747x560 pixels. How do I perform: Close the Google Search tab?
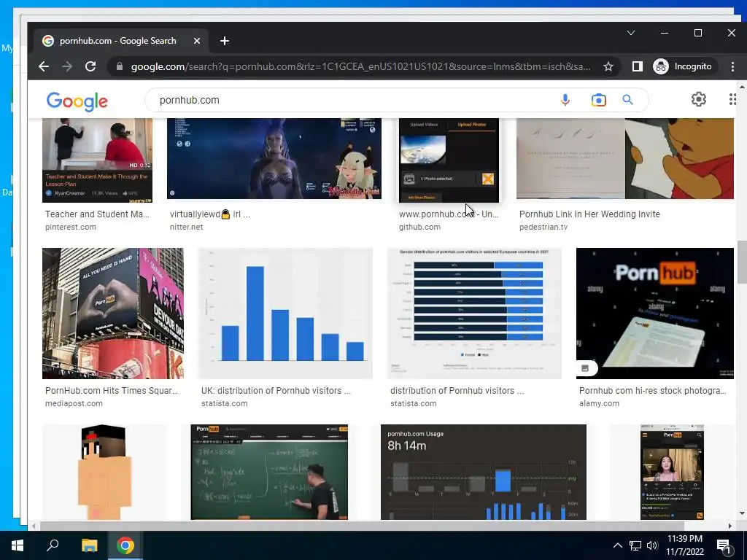tap(197, 41)
